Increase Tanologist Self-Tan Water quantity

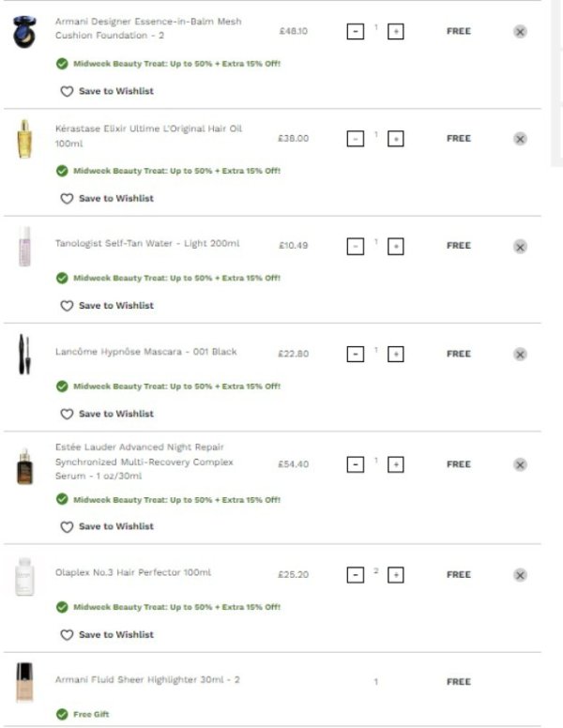pos(396,247)
